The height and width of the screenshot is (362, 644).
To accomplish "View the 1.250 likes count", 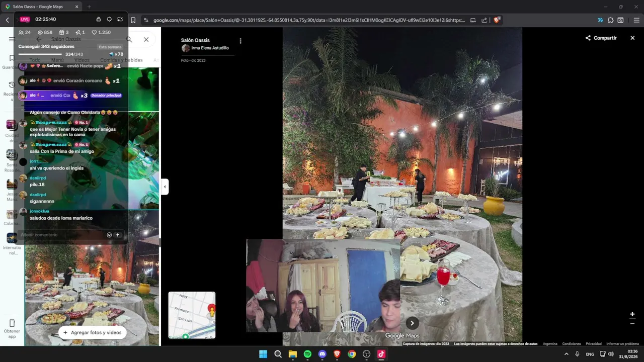I will coord(101,32).
